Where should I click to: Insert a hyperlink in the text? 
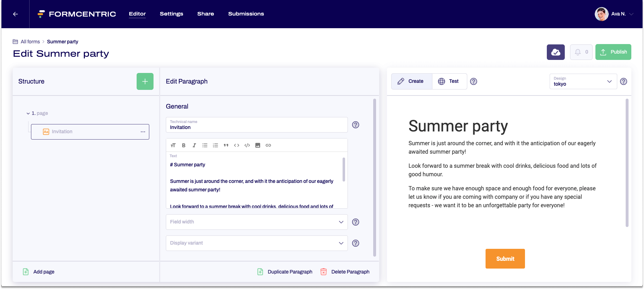tap(268, 145)
